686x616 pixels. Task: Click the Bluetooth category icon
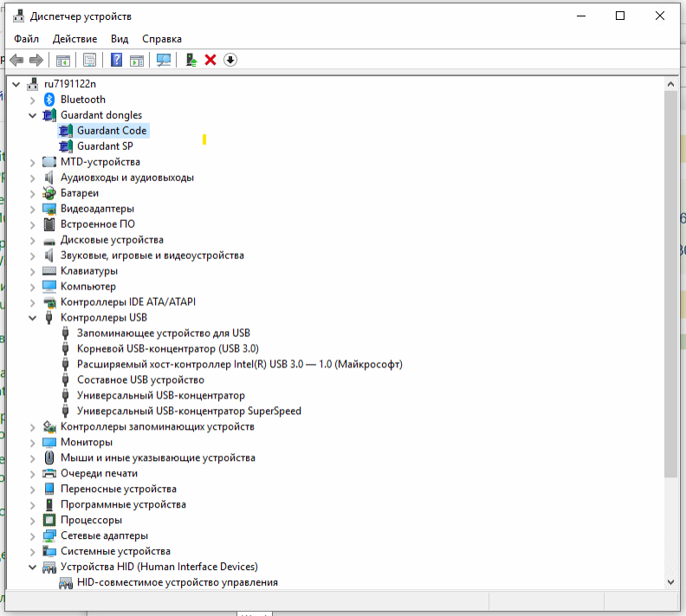[x=50, y=100]
